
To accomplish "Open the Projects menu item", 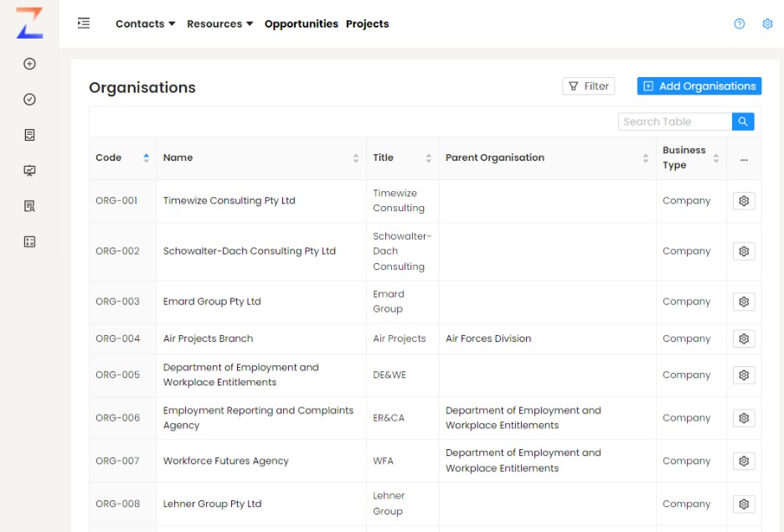I will pos(367,23).
